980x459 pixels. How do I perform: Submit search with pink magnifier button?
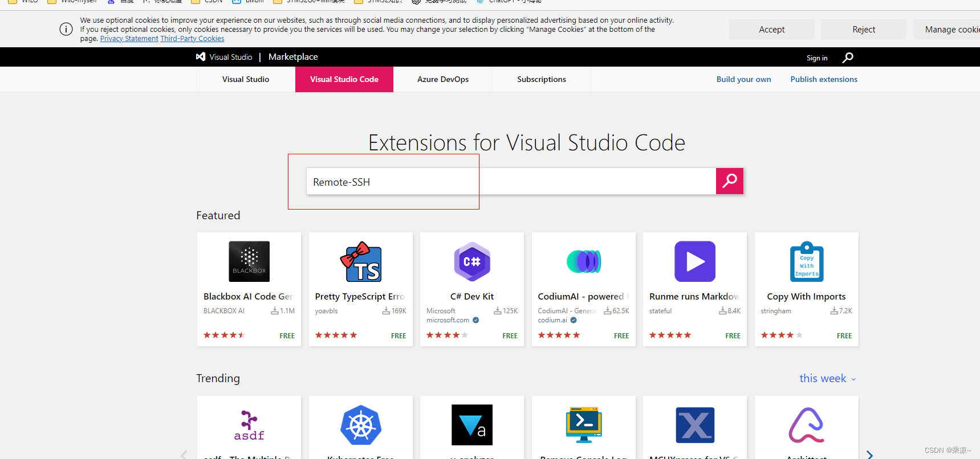point(729,181)
